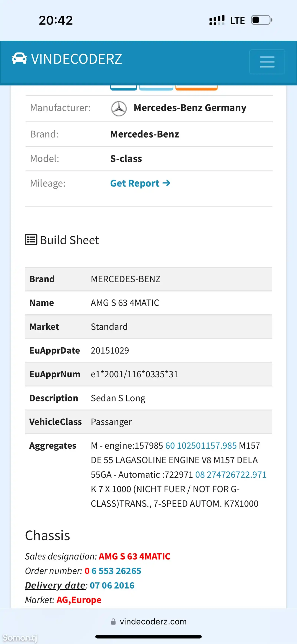Click the Aggregates row label
The width and height of the screenshot is (297, 644).
pyautogui.click(x=53, y=446)
